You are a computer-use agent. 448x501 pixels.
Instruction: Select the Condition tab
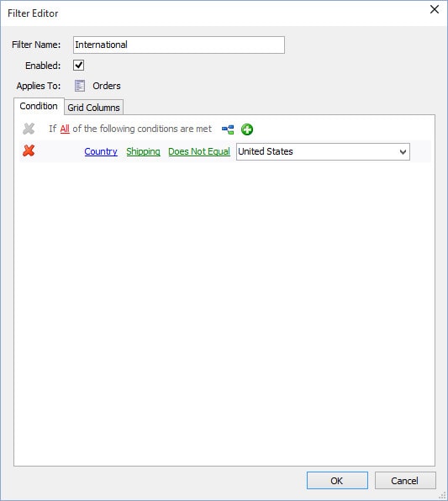pos(39,106)
